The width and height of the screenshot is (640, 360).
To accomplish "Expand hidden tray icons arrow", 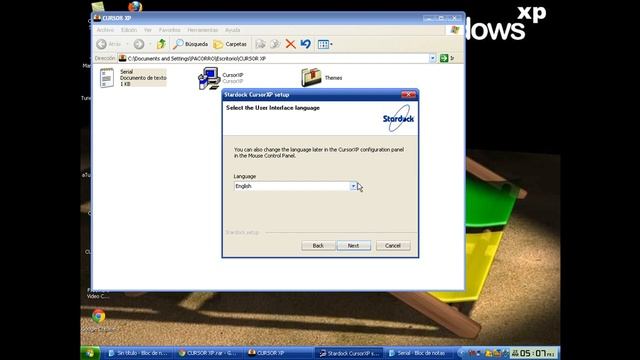I will (462, 353).
